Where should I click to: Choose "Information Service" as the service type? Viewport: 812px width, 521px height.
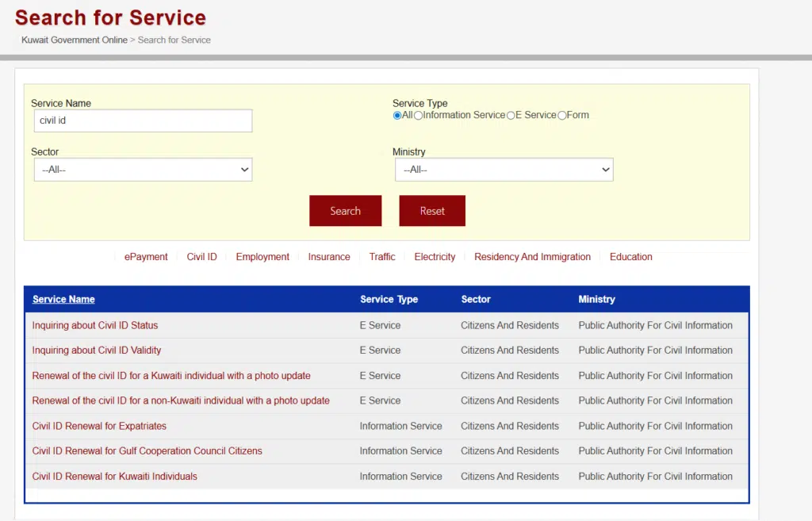tap(418, 115)
